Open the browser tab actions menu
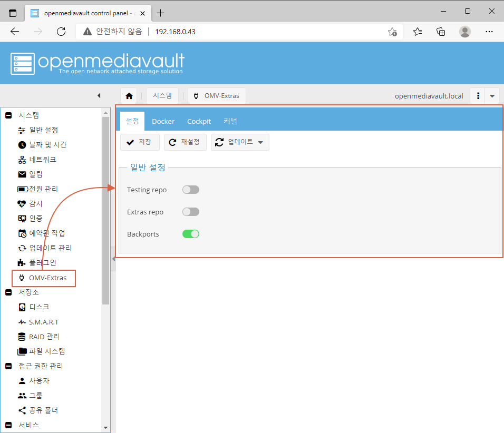The width and height of the screenshot is (504, 433). point(13,13)
